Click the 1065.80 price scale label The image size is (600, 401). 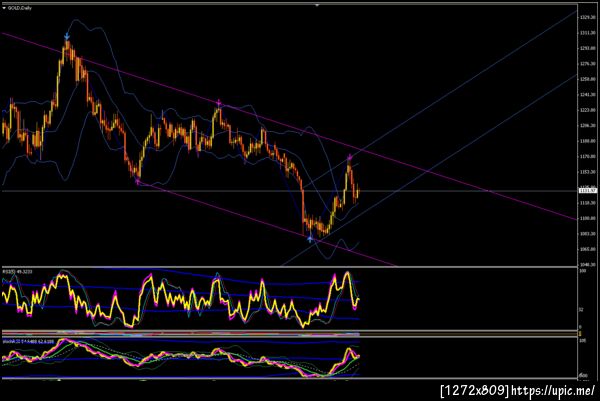point(588,249)
